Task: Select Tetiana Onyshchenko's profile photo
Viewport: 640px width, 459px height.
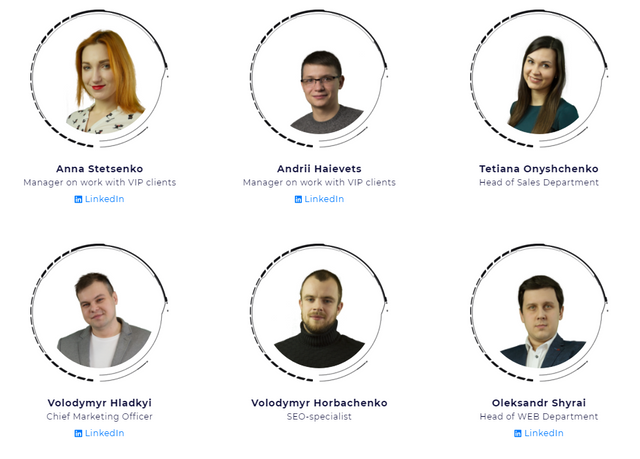Action: (539, 79)
